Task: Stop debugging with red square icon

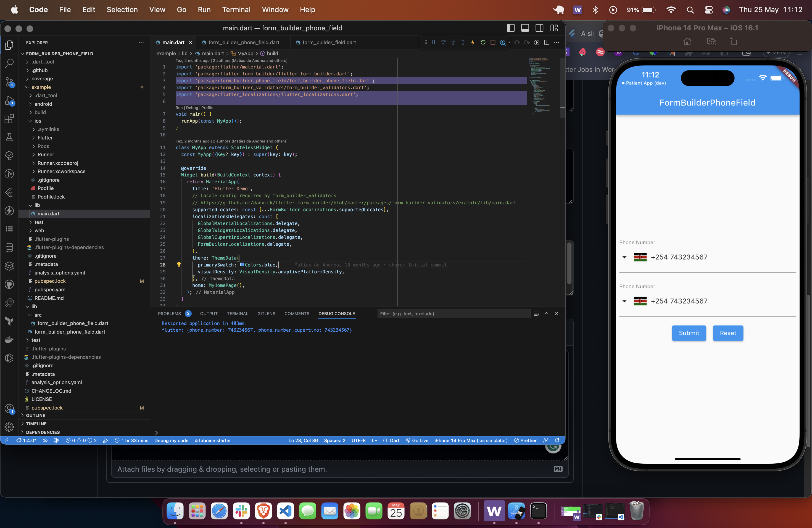Action: pos(493,42)
